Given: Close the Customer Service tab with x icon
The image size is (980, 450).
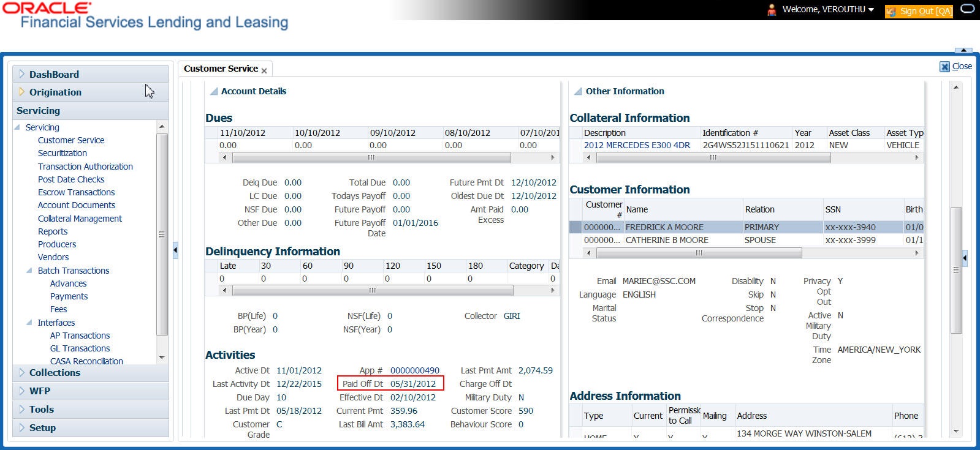Looking at the screenshot, I should (x=264, y=71).
